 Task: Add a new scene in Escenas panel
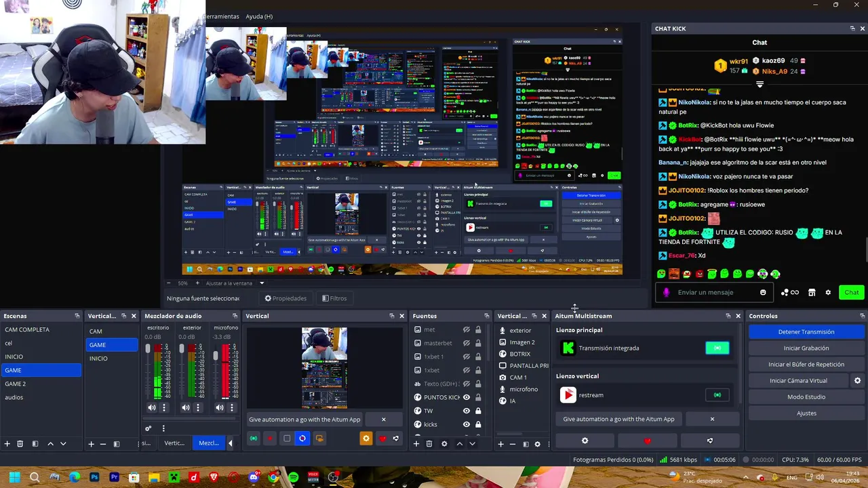point(7,444)
